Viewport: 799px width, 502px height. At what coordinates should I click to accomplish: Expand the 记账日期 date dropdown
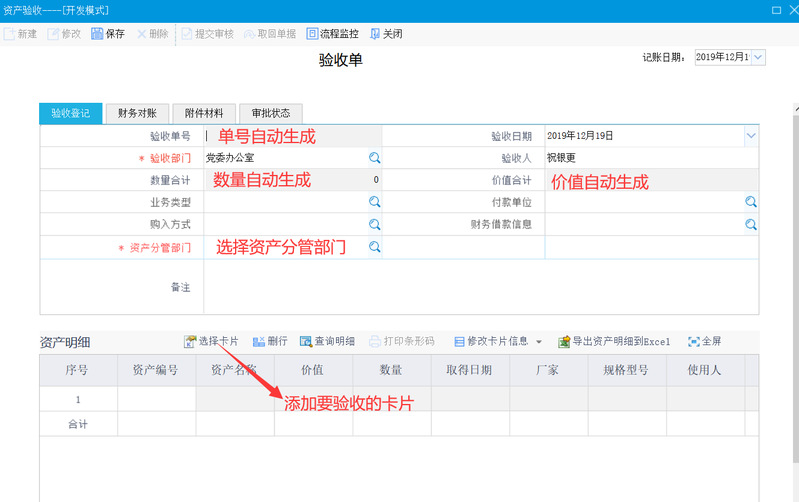click(x=757, y=58)
